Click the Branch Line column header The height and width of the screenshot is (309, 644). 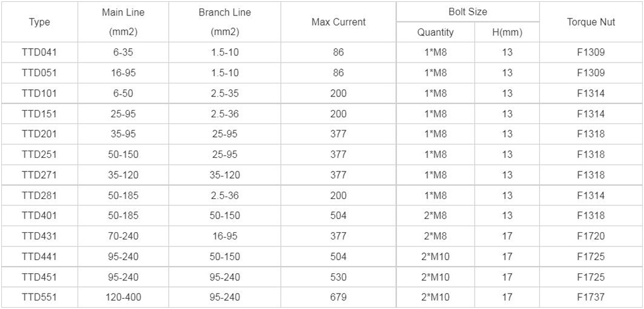click(x=225, y=22)
